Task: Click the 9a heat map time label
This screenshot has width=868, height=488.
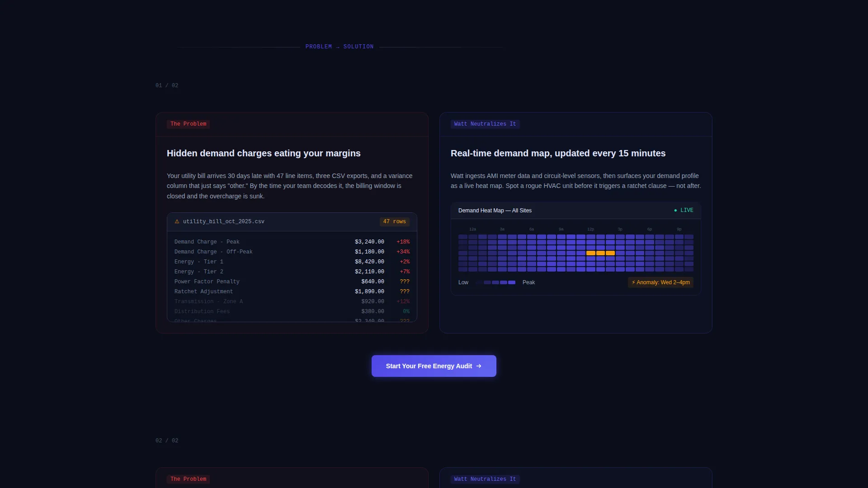Action: pyautogui.click(x=561, y=230)
